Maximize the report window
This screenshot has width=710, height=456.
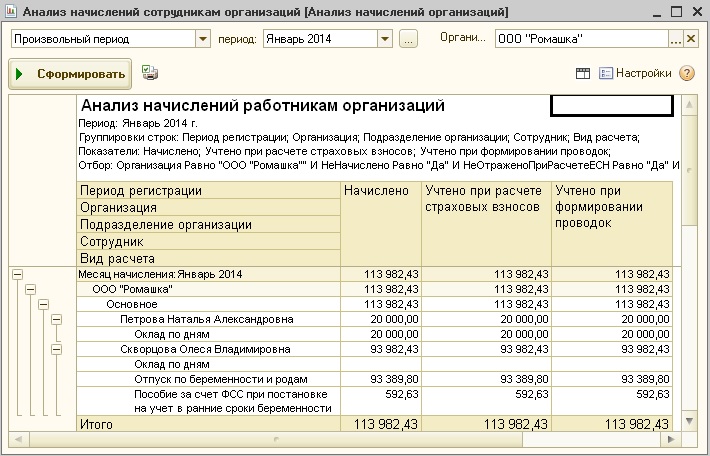[676, 12]
